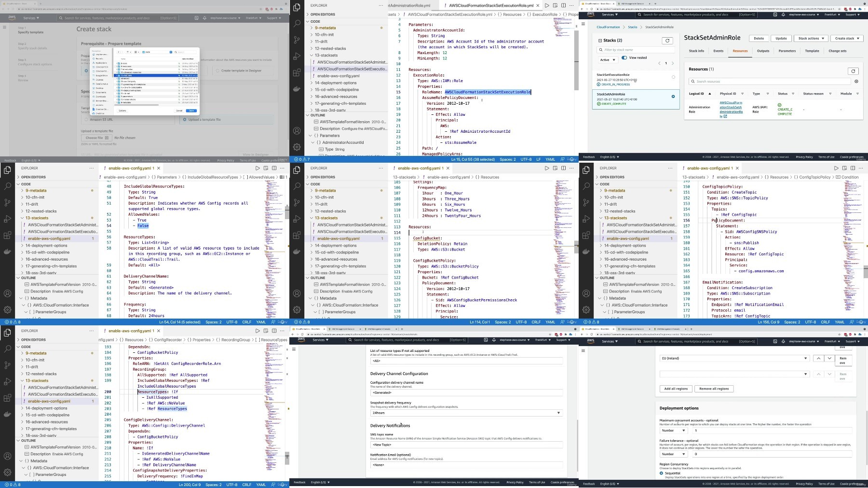Move EU (Ireland) region down with arrow

(x=829, y=359)
